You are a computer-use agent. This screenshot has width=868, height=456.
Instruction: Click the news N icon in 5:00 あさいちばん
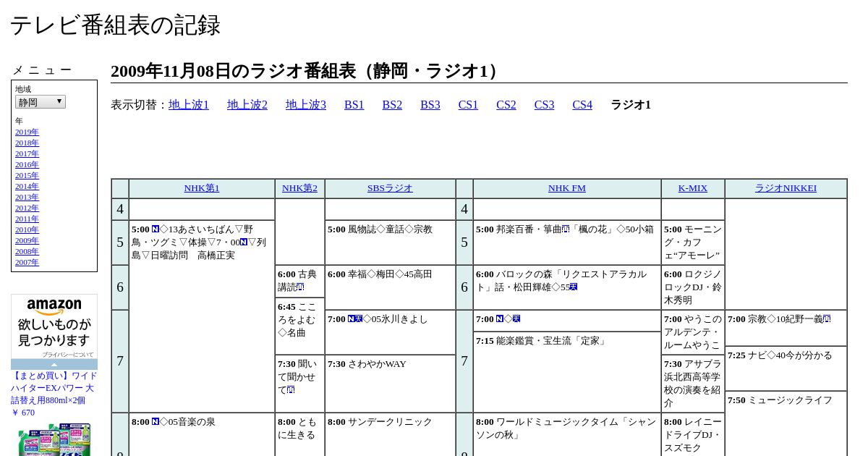point(156,229)
